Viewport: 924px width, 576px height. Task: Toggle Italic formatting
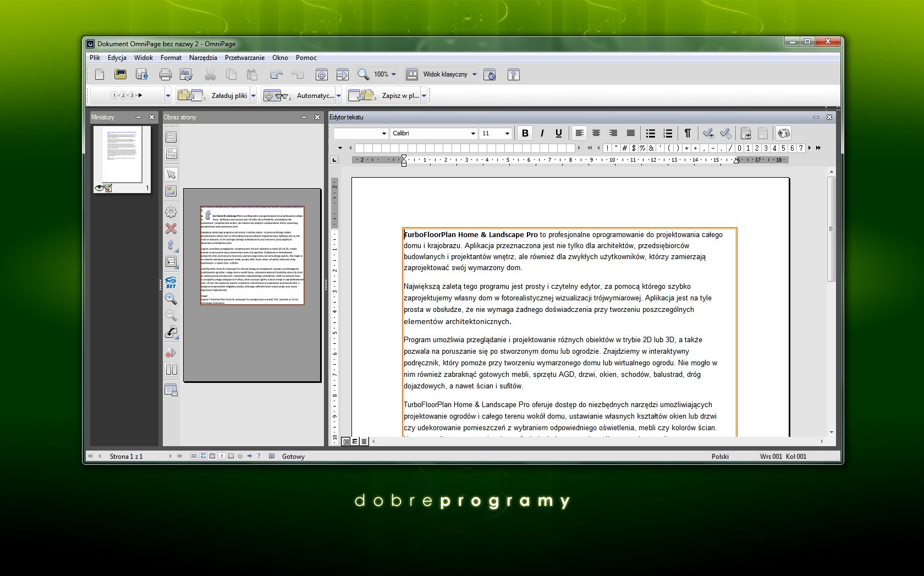click(542, 133)
